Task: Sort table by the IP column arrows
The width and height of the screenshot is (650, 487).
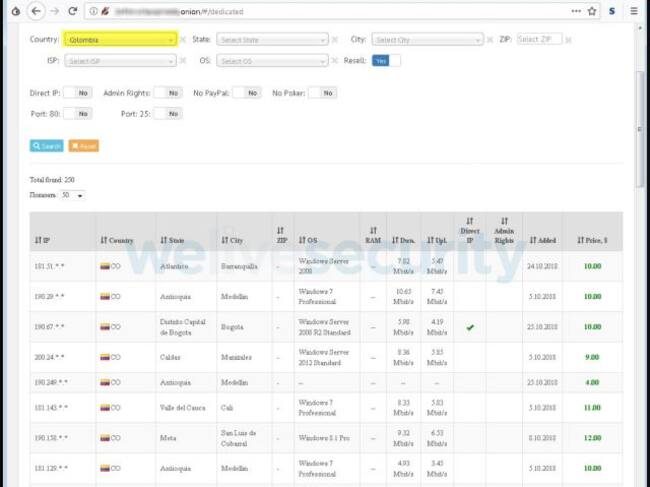Action: [40, 240]
